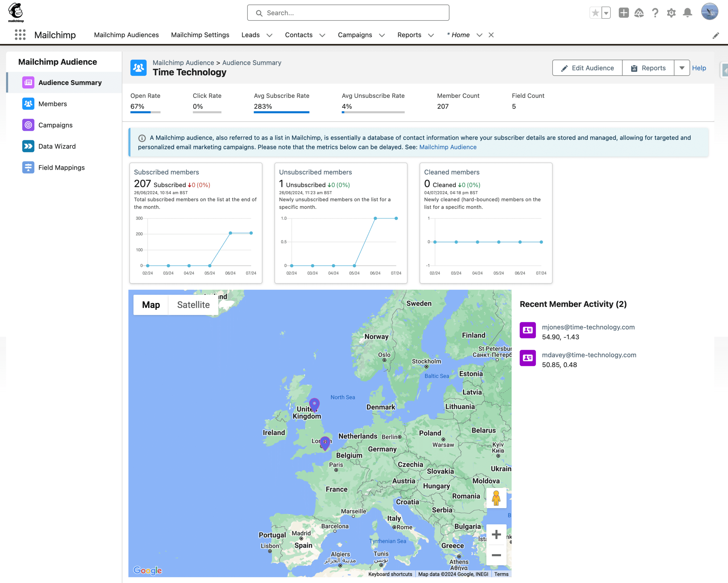Select Members in the sidebar
Screen dimensions: 728x583
click(64, 104)
